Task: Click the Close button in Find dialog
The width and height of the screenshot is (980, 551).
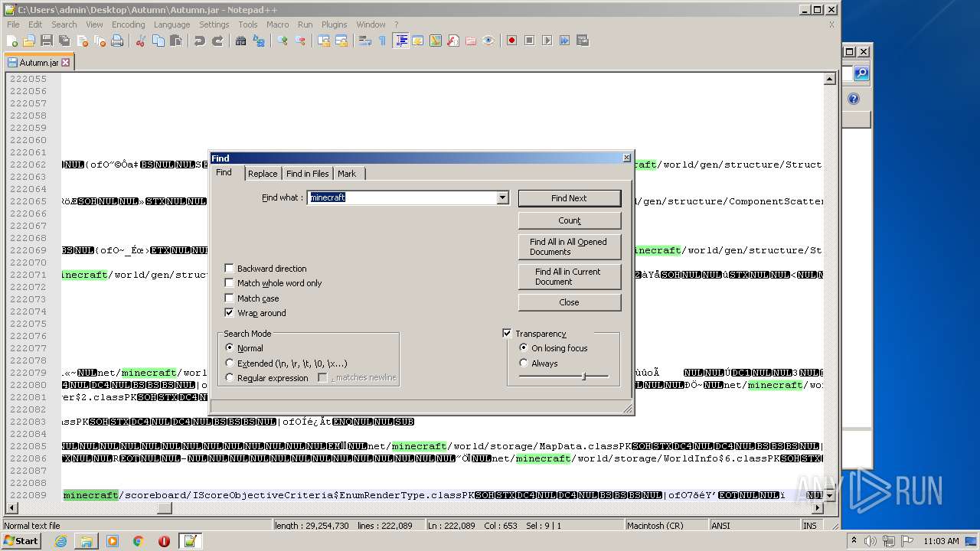Action: point(570,302)
